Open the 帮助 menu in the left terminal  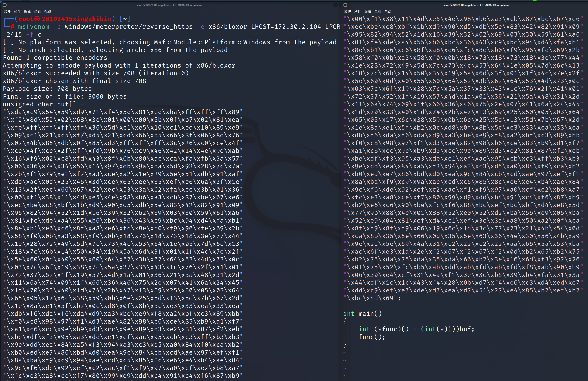47,11
